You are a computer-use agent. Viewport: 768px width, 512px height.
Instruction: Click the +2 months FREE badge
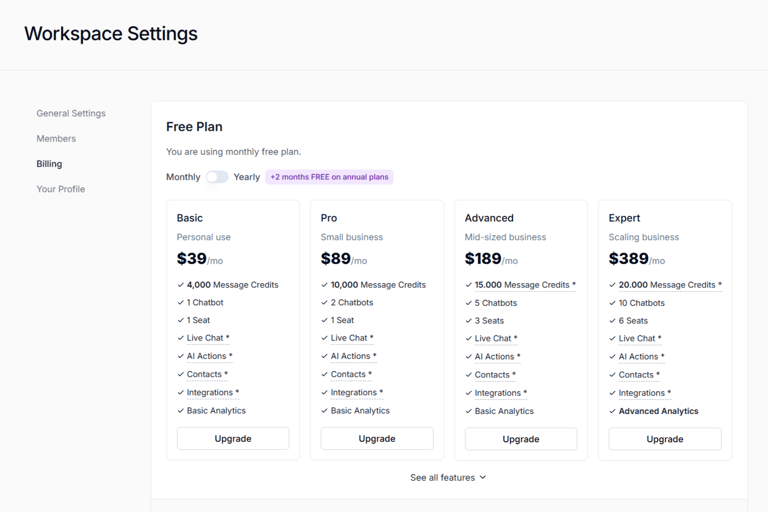coord(329,177)
